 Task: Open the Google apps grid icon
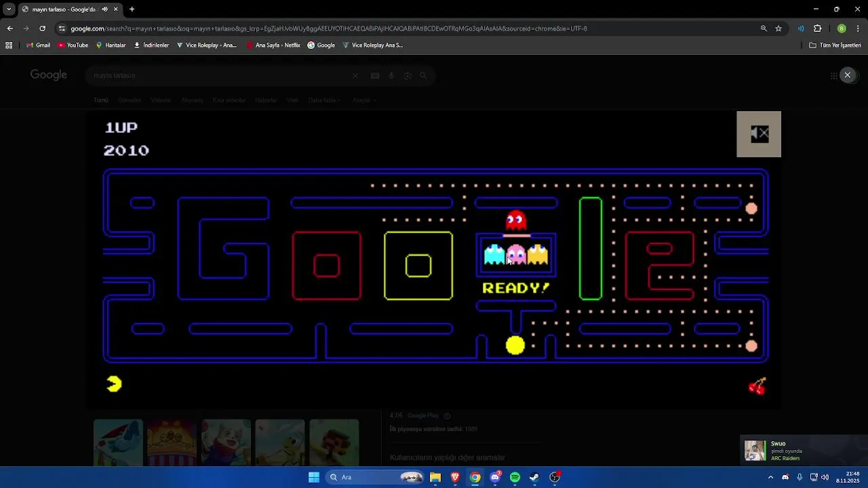tap(833, 76)
